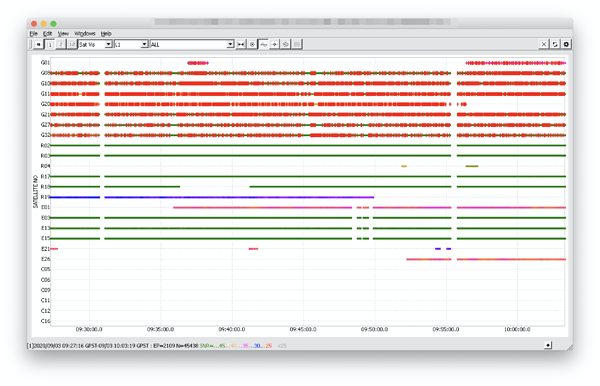Click the small button in the status bar

click(548, 345)
